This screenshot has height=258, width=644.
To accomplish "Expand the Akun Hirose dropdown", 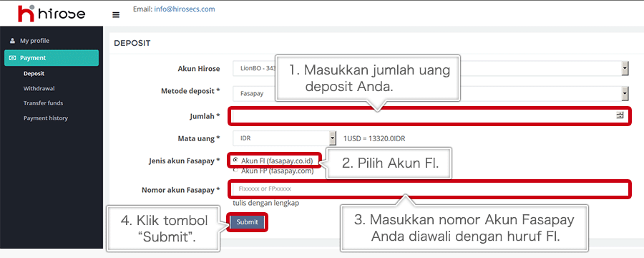I will tap(625, 69).
